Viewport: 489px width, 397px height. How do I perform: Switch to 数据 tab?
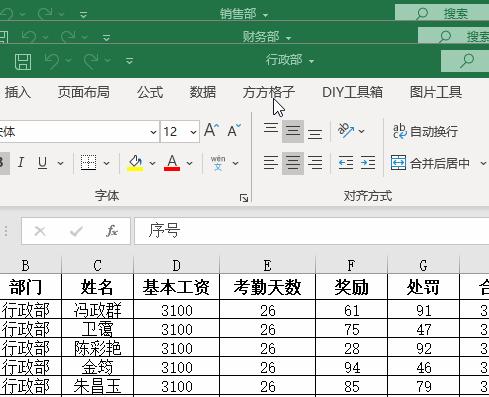point(203,92)
